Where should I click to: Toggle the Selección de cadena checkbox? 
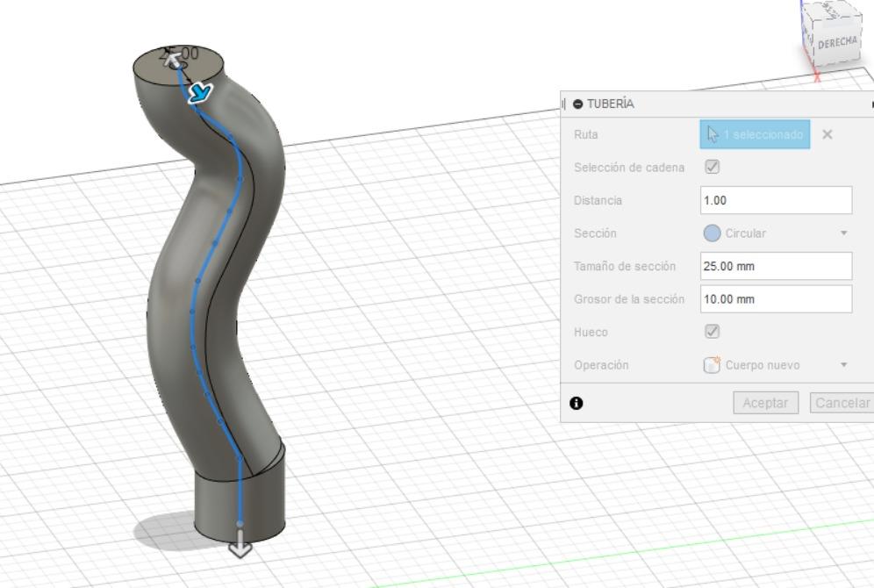[712, 167]
